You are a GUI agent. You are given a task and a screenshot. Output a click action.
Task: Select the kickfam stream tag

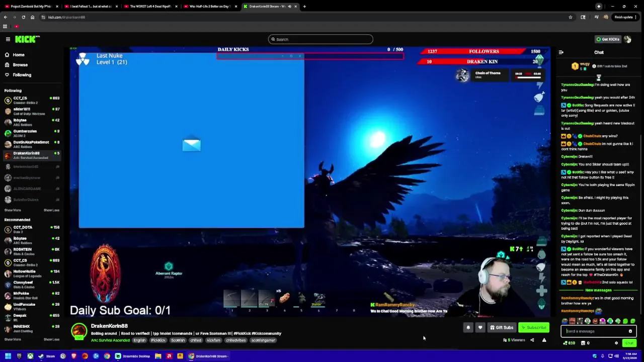pyautogui.click(x=213, y=340)
